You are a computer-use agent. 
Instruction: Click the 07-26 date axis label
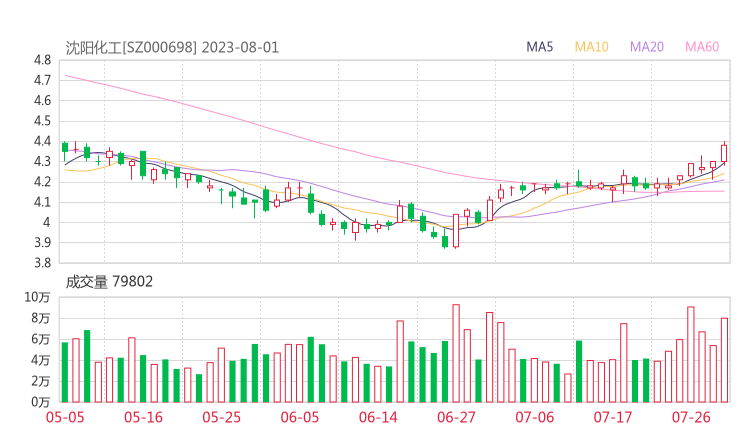691,417
